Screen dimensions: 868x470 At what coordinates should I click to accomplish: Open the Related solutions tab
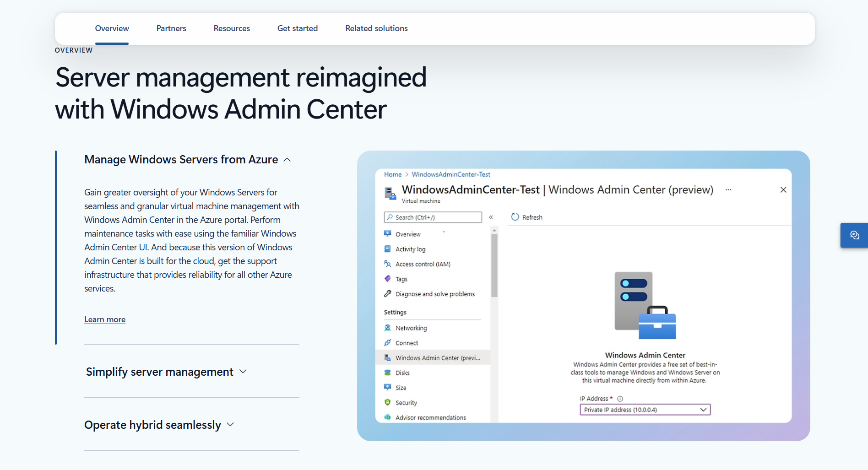coord(376,28)
